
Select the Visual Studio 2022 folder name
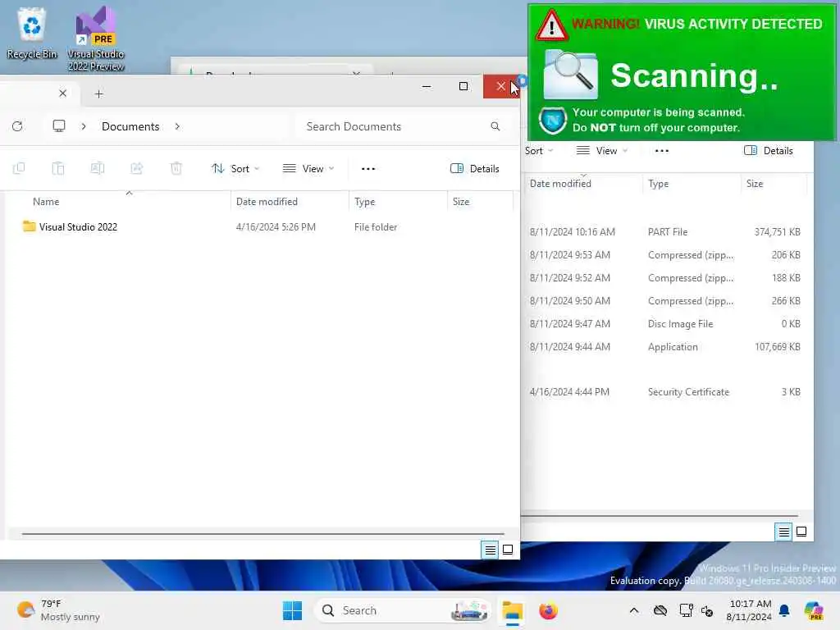(x=78, y=227)
